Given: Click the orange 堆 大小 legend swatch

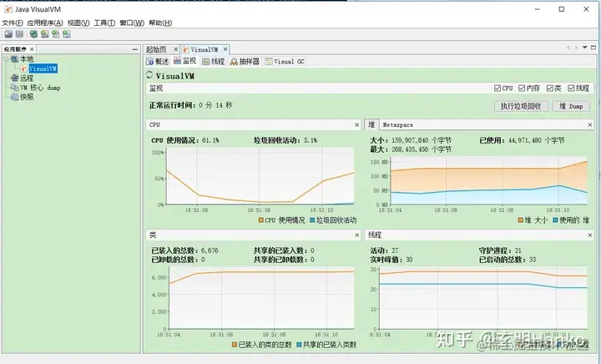Looking at the screenshot, I should (521, 220).
